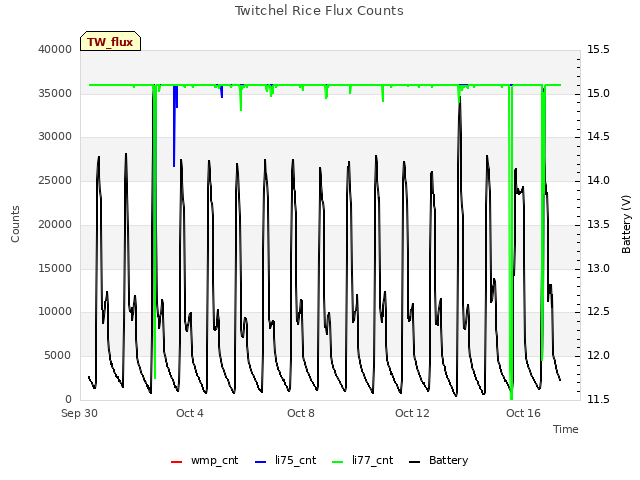640x480 pixels.
Task: Click the 11.5 battery voltage tick label
Action: coord(598,399)
